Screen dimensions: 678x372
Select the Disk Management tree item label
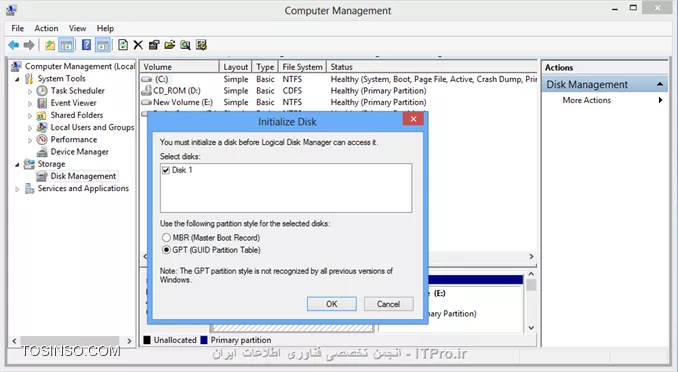tap(83, 176)
